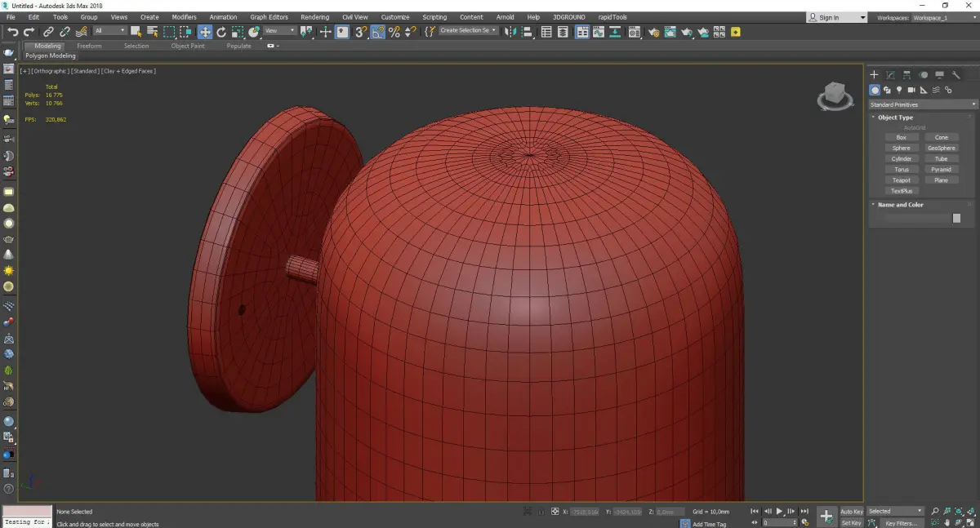Click the Teapot primitive button

[x=901, y=180]
